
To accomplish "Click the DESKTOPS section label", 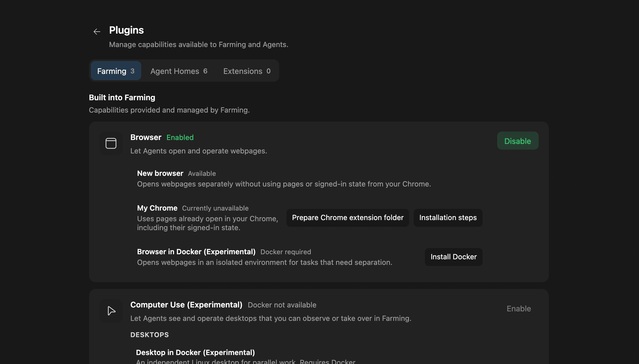I will tap(150, 335).
